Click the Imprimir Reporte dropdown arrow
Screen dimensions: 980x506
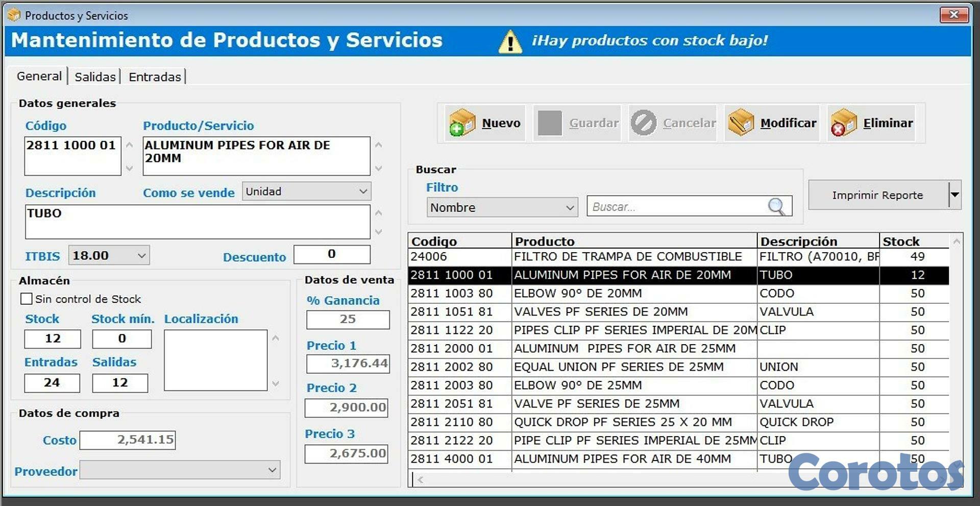(x=955, y=195)
